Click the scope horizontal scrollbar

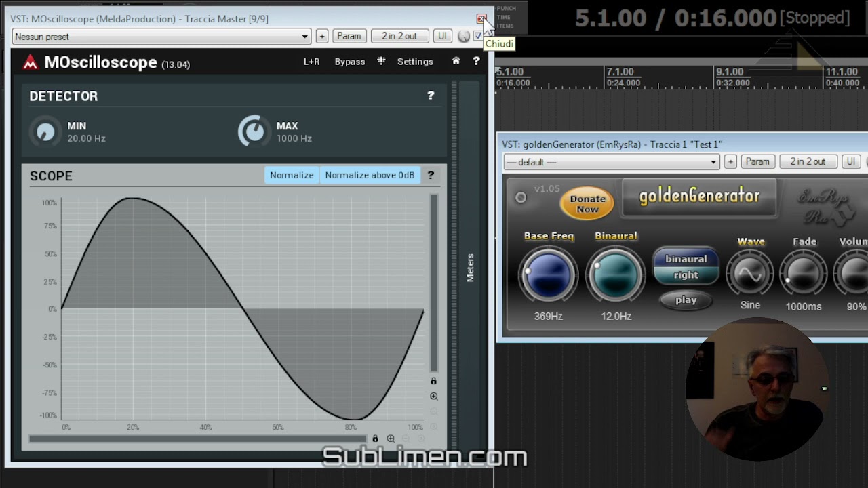pyautogui.click(x=199, y=439)
